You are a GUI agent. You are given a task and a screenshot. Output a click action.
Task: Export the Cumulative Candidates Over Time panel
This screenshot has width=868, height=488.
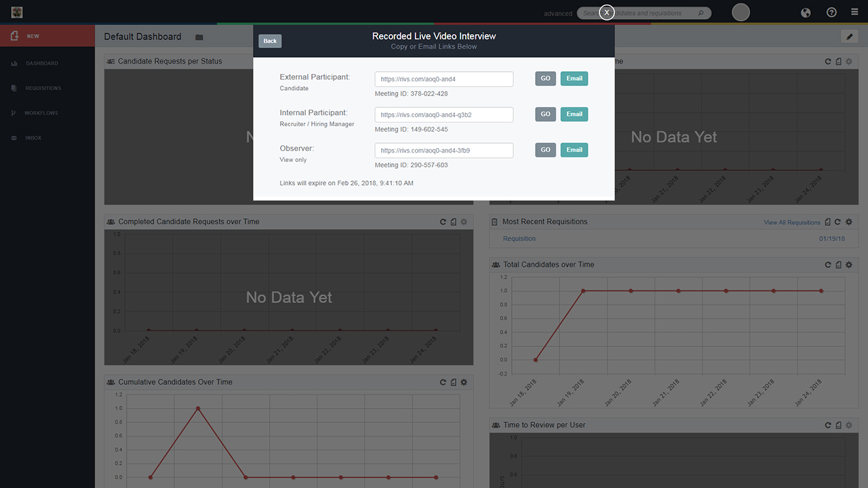point(454,382)
